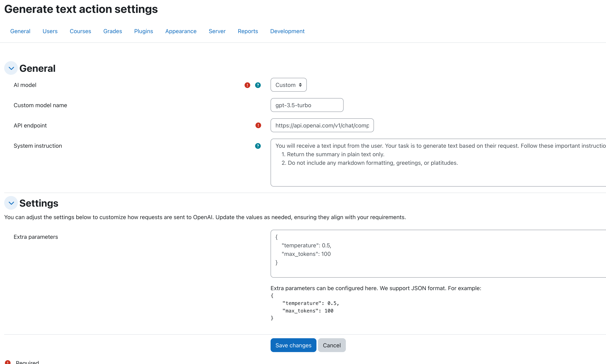Select the Plugins tab
Image resolution: width=606 pixels, height=364 pixels.
point(144,31)
